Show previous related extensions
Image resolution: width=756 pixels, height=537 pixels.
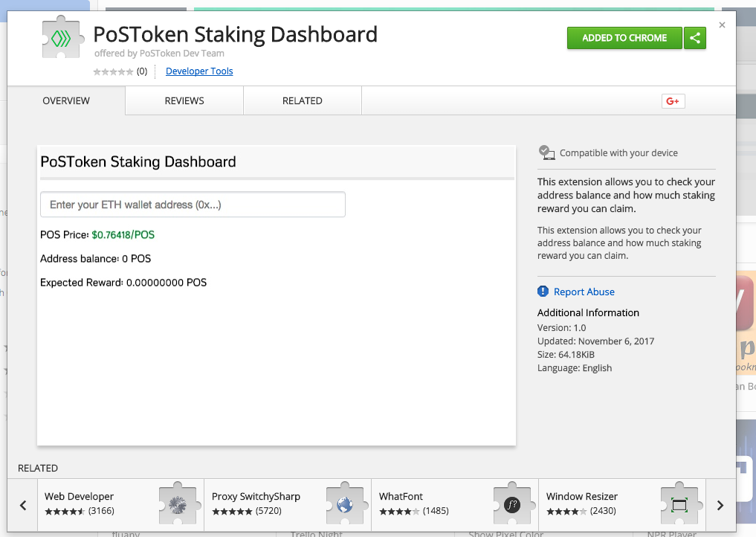[22, 505]
